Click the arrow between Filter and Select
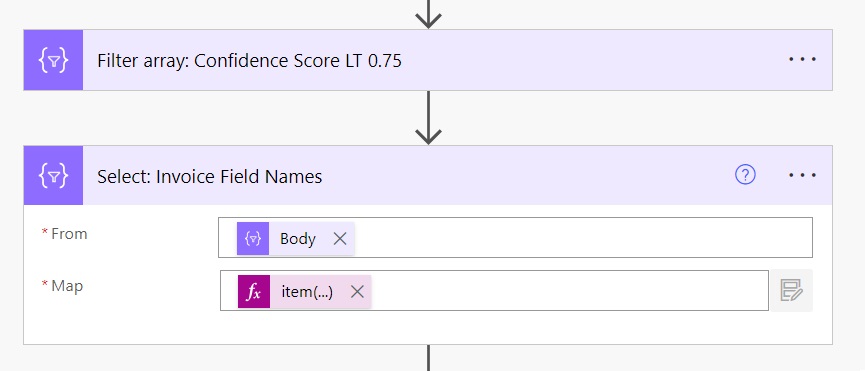This screenshot has height=371, width=865. [x=428, y=118]
